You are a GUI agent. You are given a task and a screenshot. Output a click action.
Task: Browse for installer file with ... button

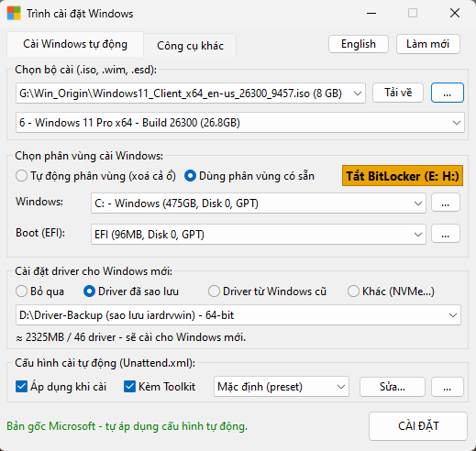[447, 93]
